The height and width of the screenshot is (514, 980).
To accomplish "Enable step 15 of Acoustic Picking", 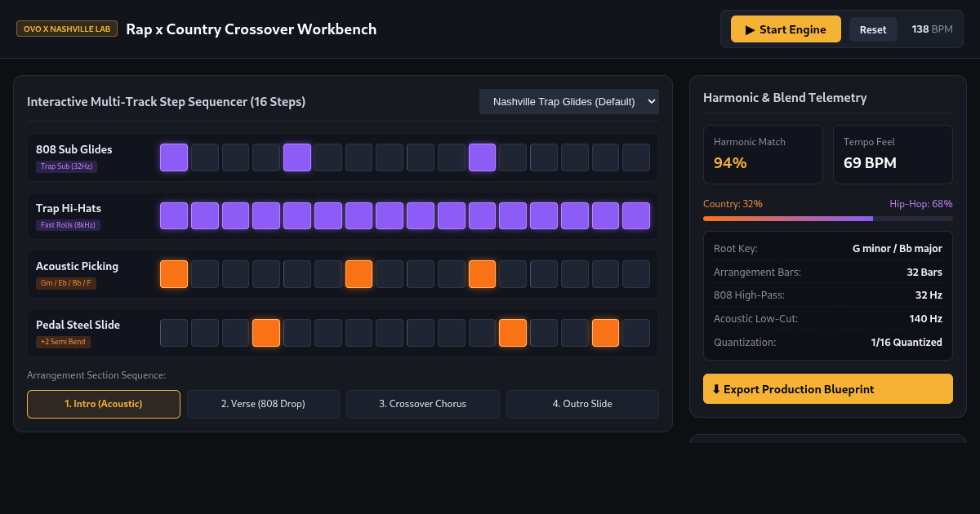I will tap(606, 274).
